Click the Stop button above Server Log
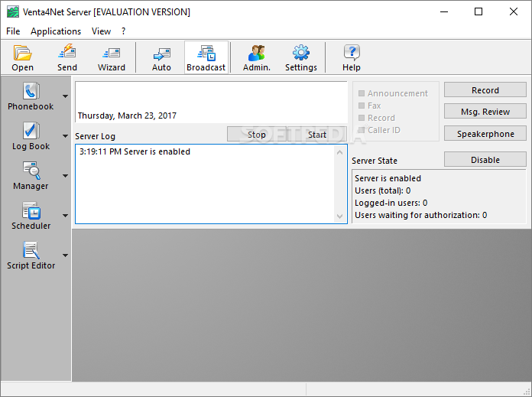Viewport: 532px width, 397px height. [x=257, y=135]
